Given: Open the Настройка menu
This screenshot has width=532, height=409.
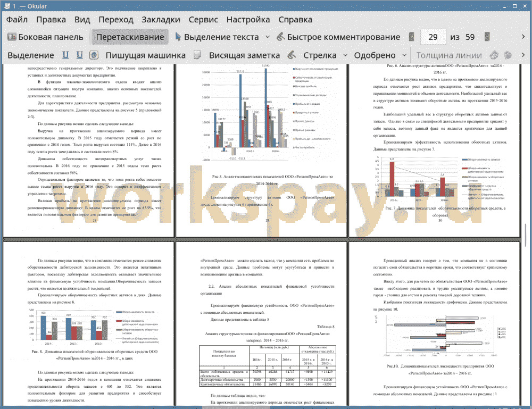Looking at the screenshot, I should [x=248, y=20].
